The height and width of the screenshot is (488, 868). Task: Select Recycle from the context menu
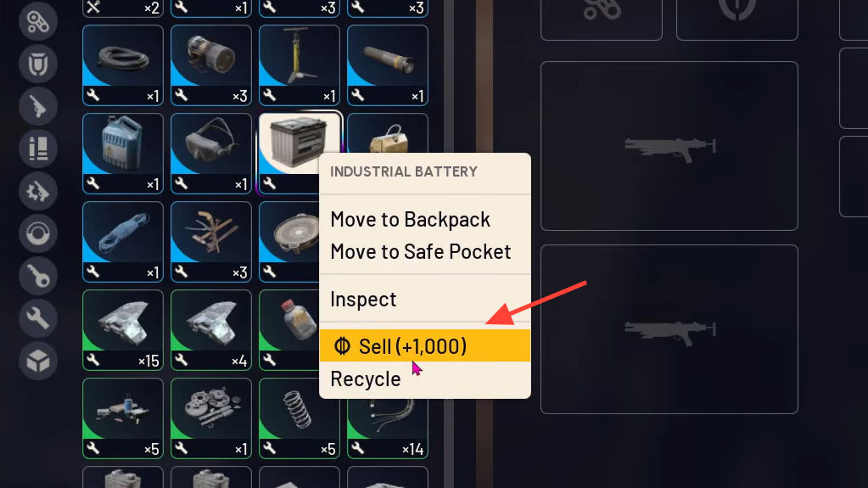pyautogui.click(x=366, y=379)
